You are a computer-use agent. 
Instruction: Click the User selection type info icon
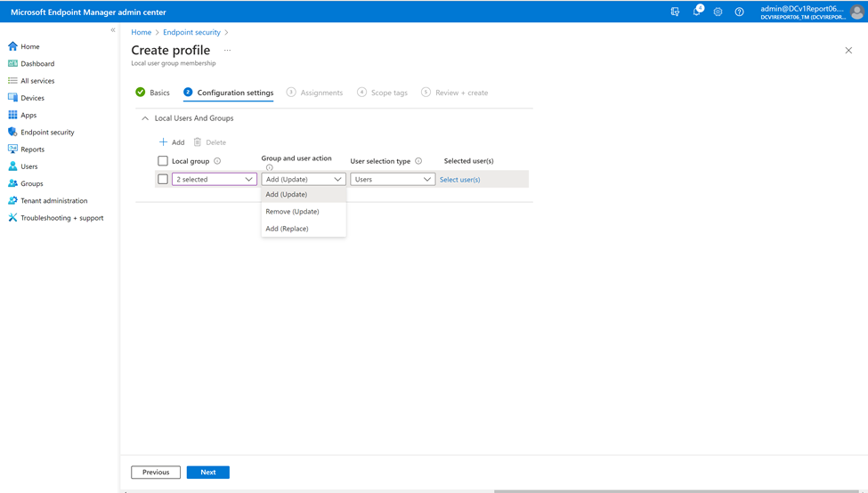(x=418, y=161)
